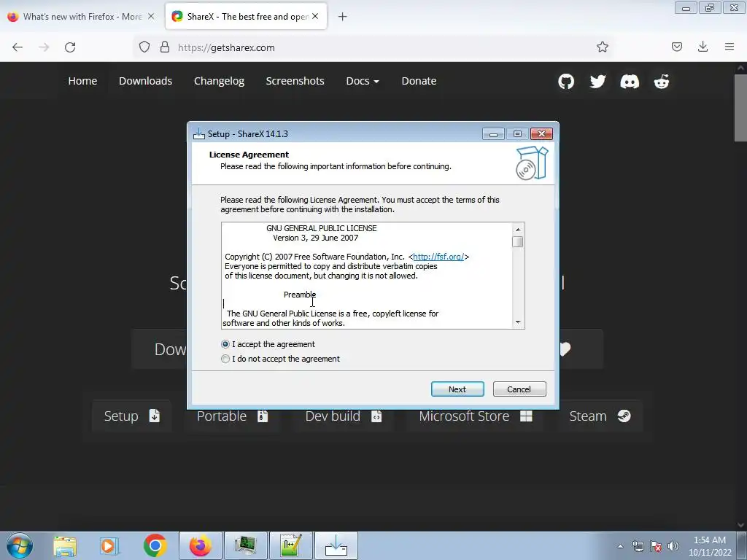Image resolution: width=747 pixels, height=560 pixels.
Task: Open Windows Explorer from taskbar
Action: pyautogui.click(x=65, y=545)
